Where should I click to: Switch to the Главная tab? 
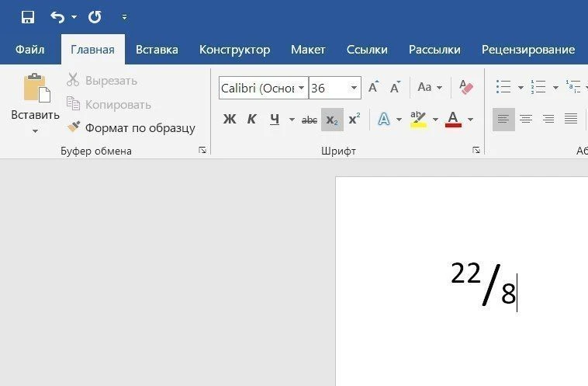tap(92, 50)
